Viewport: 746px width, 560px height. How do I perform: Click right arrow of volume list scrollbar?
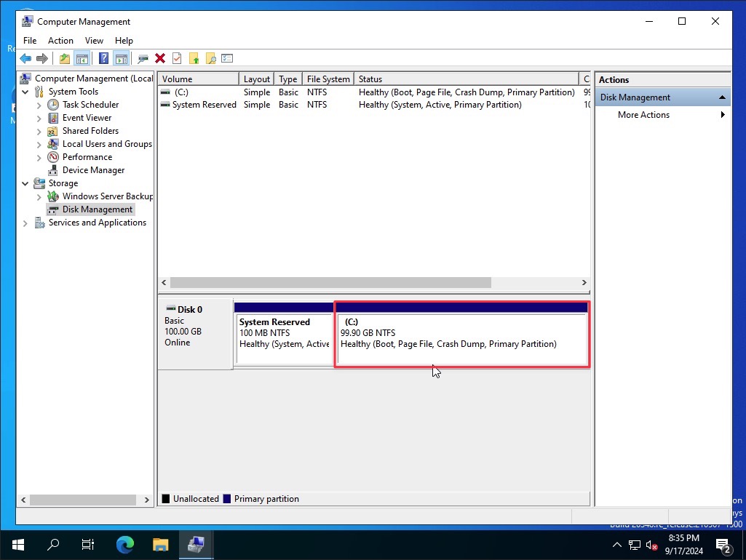584,283
